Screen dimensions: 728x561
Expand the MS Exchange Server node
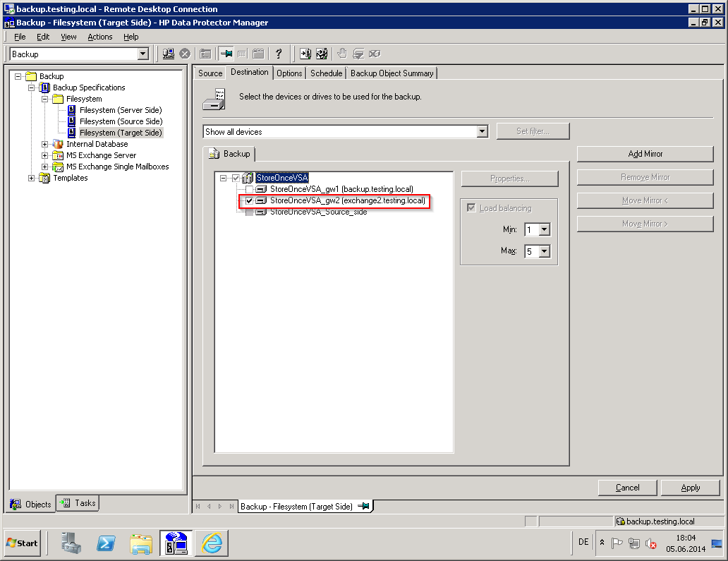[x=44, y=155]
